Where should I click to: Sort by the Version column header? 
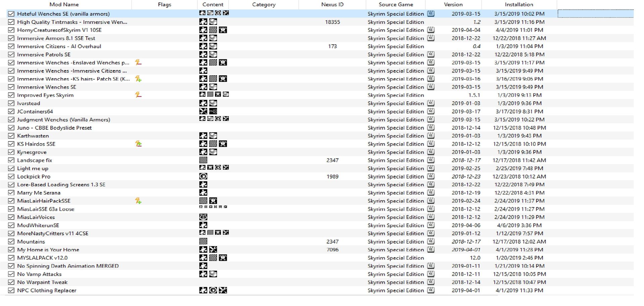[x=453, y=4]
